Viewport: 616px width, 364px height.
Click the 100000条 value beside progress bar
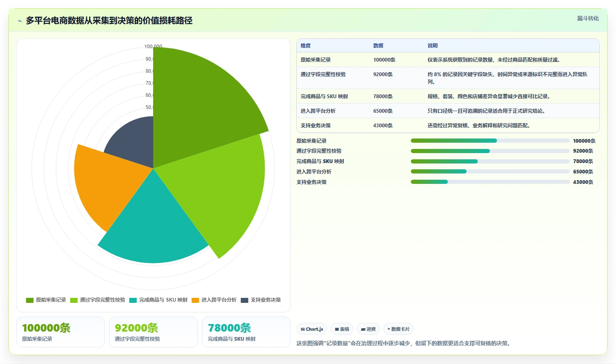pyautogui.click(x=584, y=141)
